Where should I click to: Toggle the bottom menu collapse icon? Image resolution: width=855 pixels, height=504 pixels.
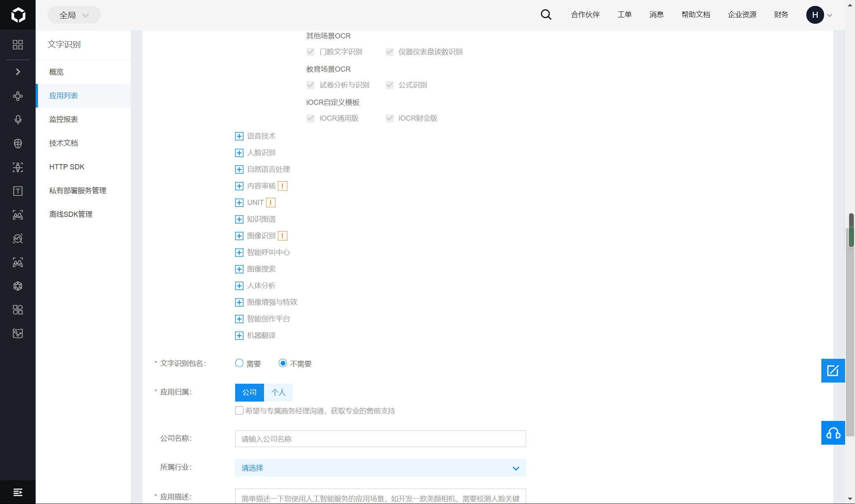click(18, 492)
